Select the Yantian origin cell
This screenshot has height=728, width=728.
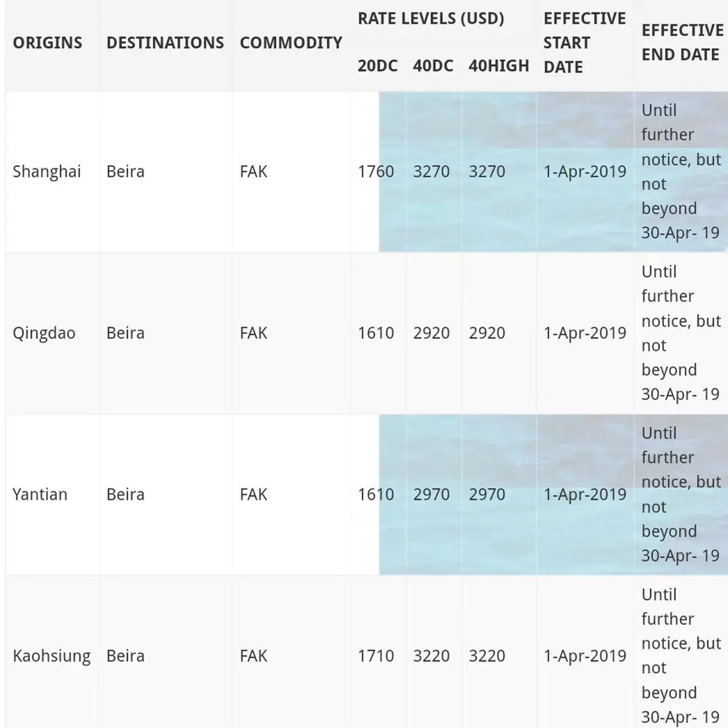point(40,494)
